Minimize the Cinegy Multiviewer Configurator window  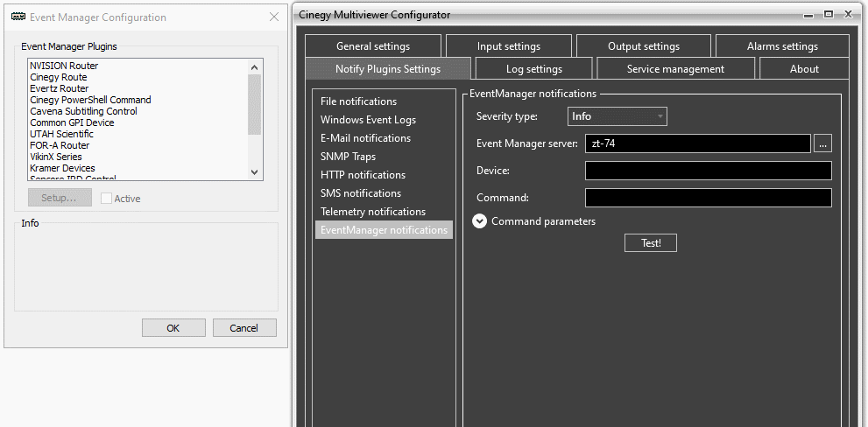(808, 15)
